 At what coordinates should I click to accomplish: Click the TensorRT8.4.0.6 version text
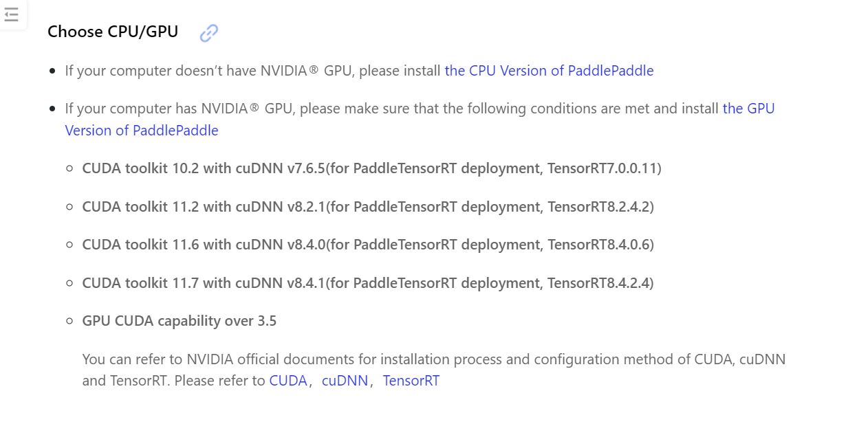598,245
